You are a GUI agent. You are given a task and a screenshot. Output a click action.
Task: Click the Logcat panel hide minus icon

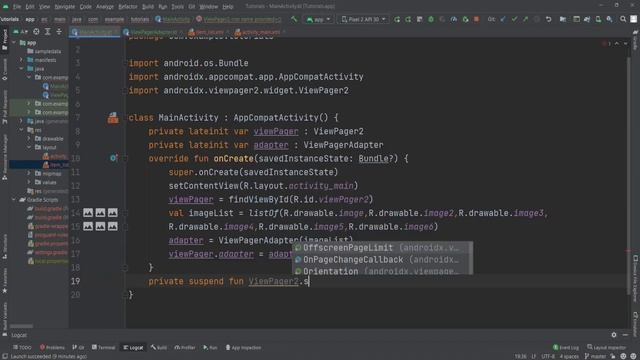[x=625, y=335]
